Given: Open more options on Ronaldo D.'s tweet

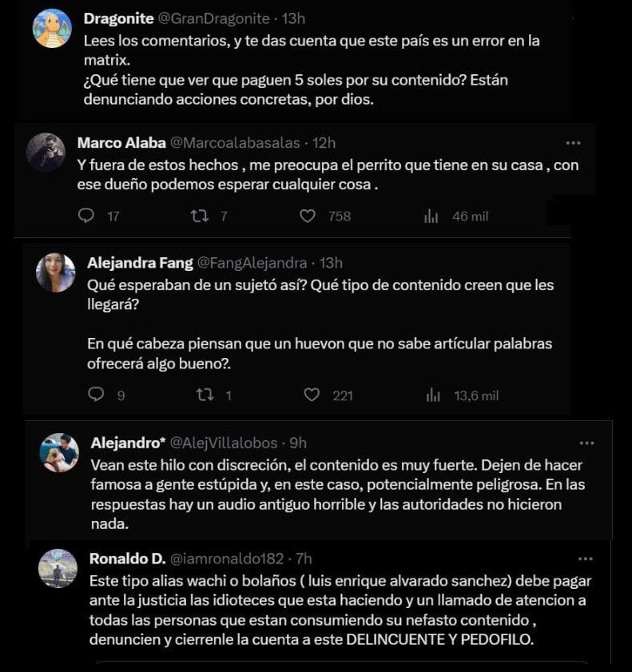Looking at the screenshot, I should pos(586,559).
